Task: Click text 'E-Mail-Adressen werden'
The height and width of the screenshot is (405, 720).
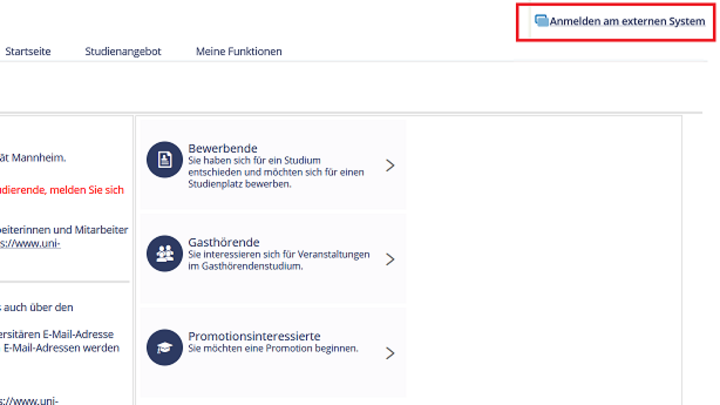Action: (62, 348)
